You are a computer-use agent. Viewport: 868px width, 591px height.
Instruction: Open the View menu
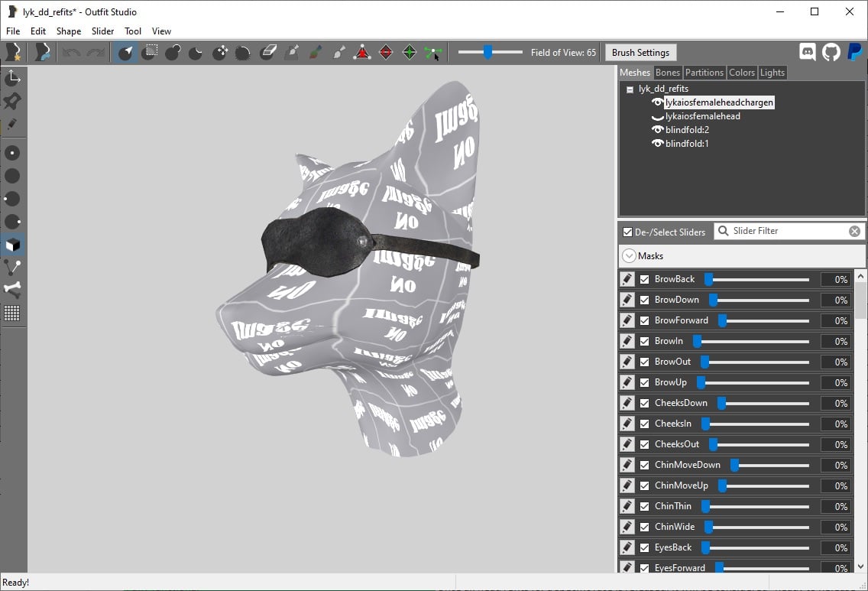tap(162, 31)
